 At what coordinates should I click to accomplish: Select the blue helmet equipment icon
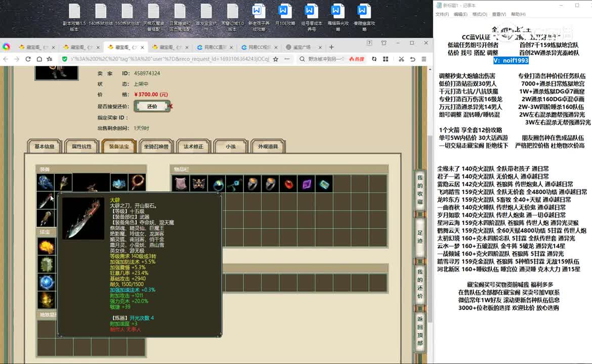pyautogui.click(x=46, y=183)
